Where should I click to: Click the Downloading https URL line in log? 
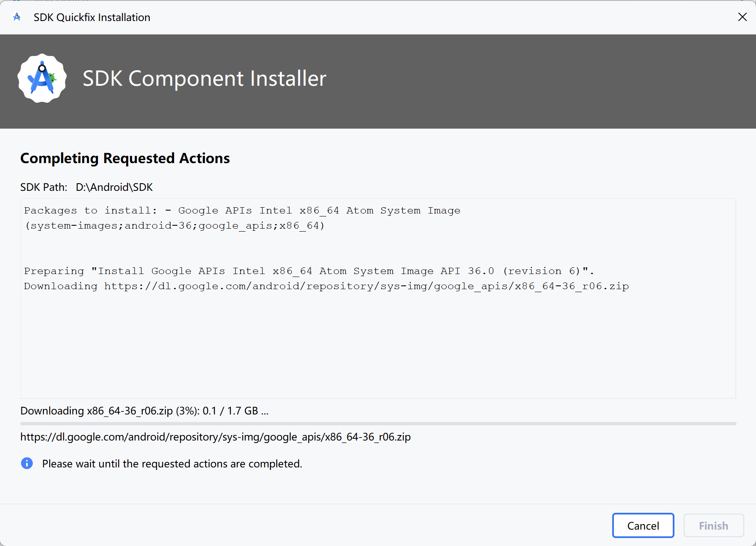[326, 286]
